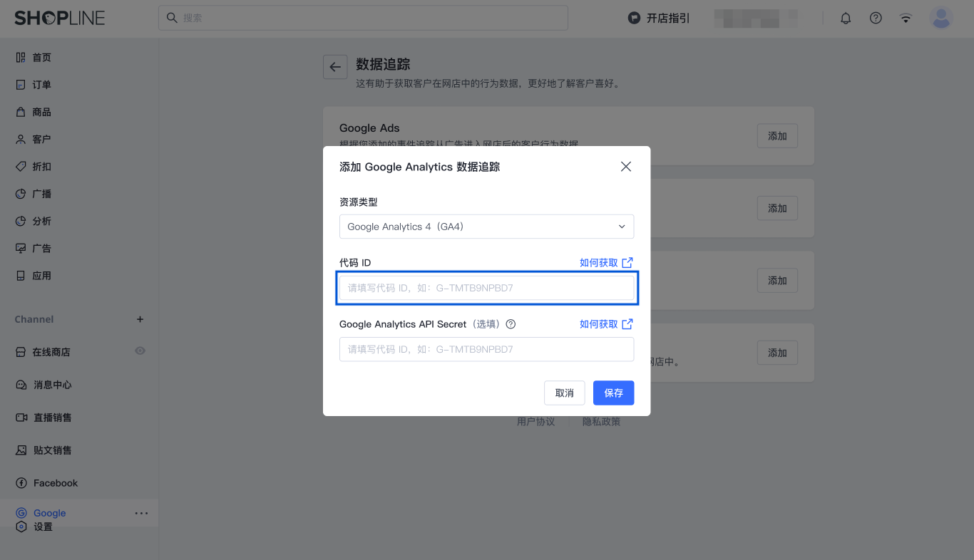This screenshot has height=560, width=974.
Task: Click the 保存 button
Action: click(x=614, y=393)
